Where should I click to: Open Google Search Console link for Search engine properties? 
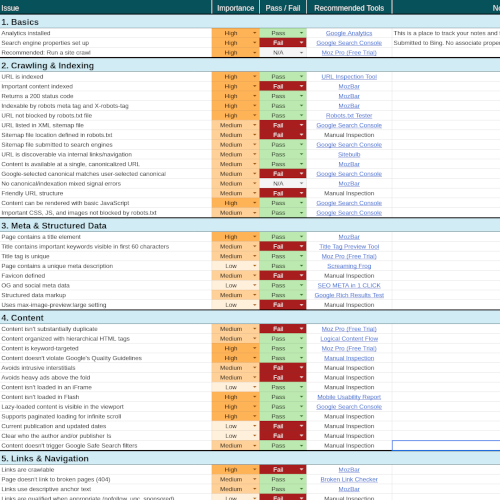point(349,43)
